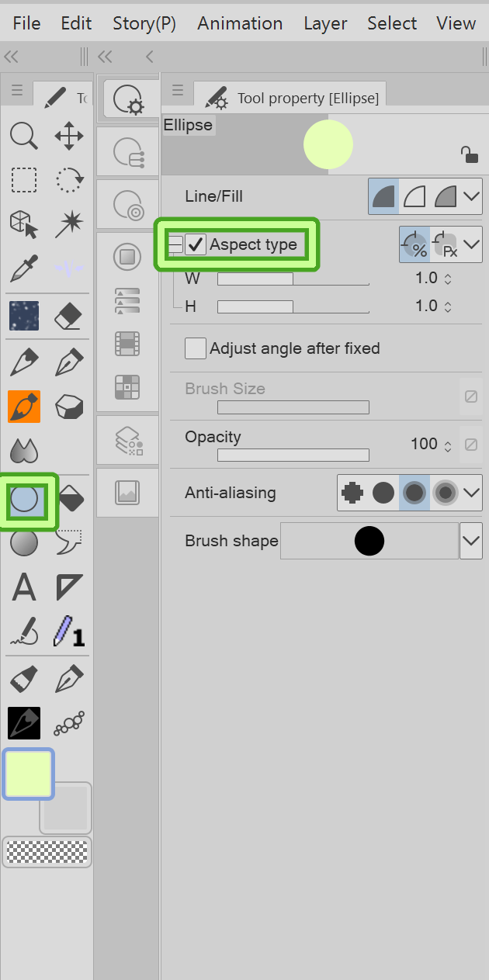Enable Adjust angle after fixed
489x980 pixels.
196,348
